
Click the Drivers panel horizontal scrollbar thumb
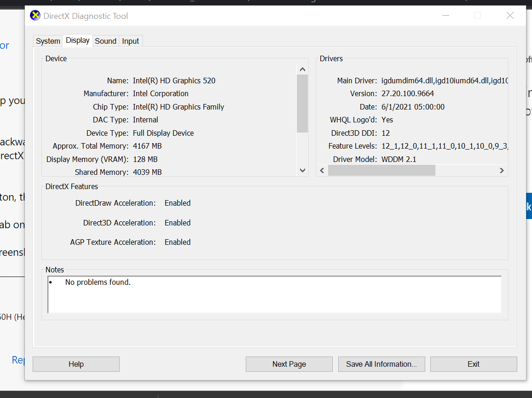[382, 170]
